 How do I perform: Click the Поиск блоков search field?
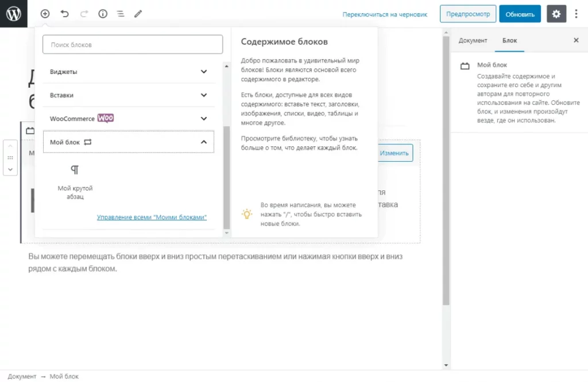pyautogui.click(x=132, y=45)
